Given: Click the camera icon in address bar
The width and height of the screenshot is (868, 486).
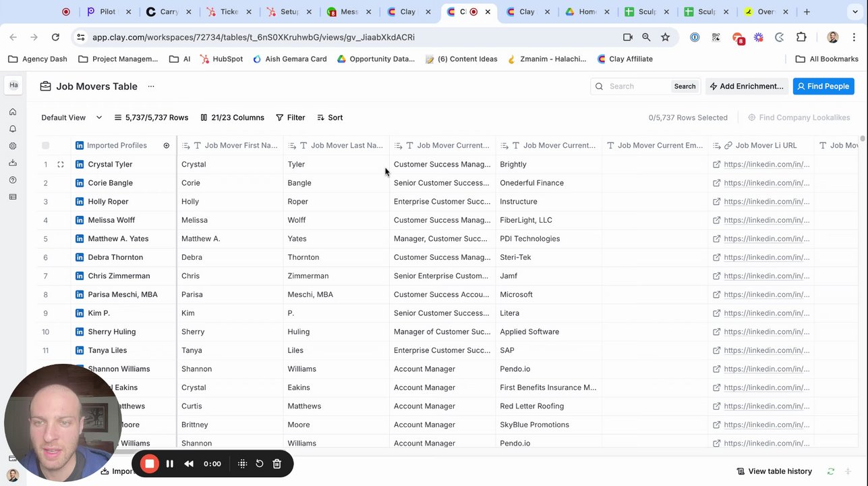Looking at the screenshot, I should click(x=628, y=37).
